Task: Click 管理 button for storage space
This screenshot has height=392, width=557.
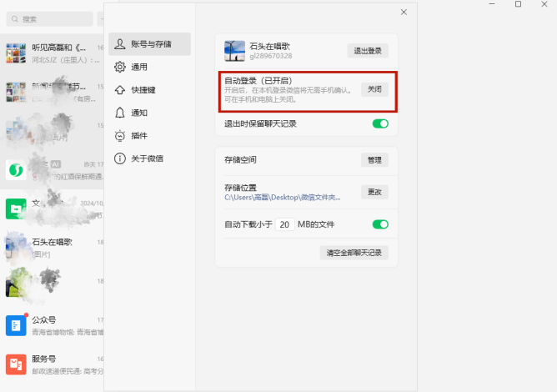Action: (x=374, y=159)
